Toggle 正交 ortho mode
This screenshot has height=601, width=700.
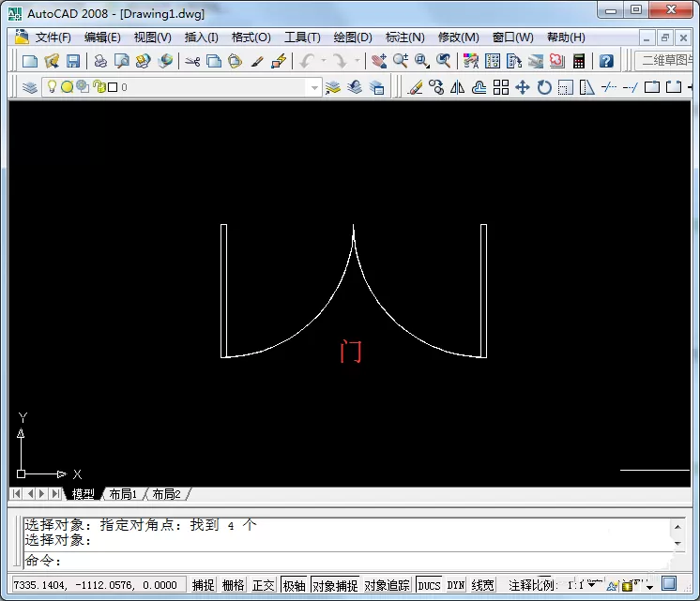point(263,585)
